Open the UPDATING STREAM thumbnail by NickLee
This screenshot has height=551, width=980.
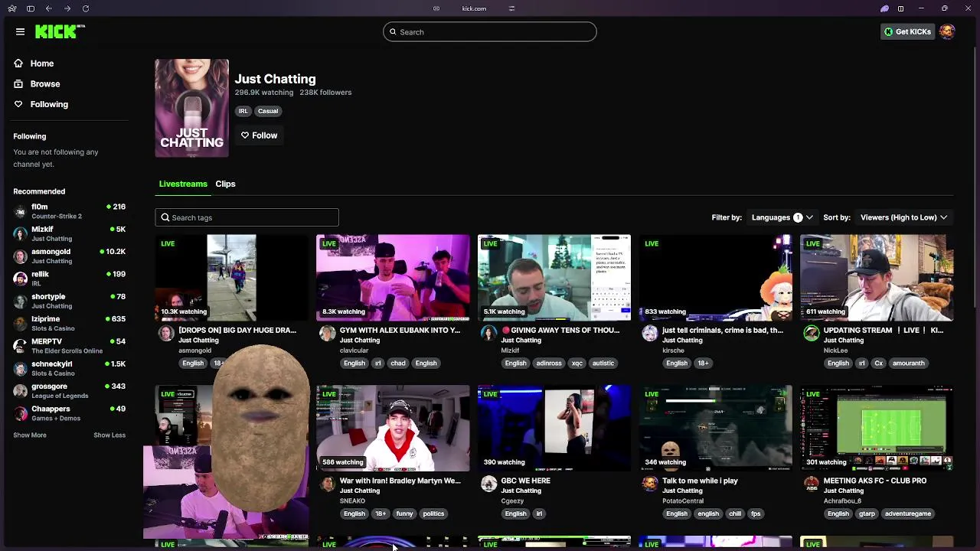(877, 278)
